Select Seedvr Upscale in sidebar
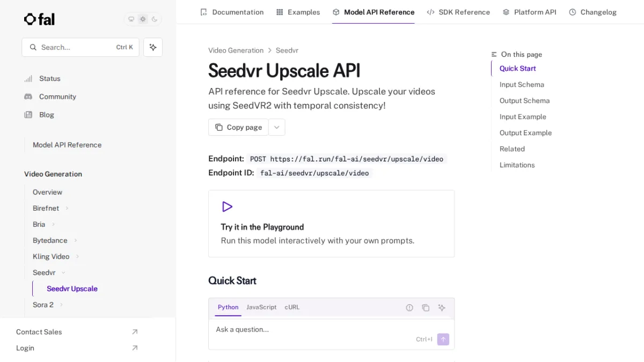The height and width of the screenshot is (362, 644). point(72,289)
